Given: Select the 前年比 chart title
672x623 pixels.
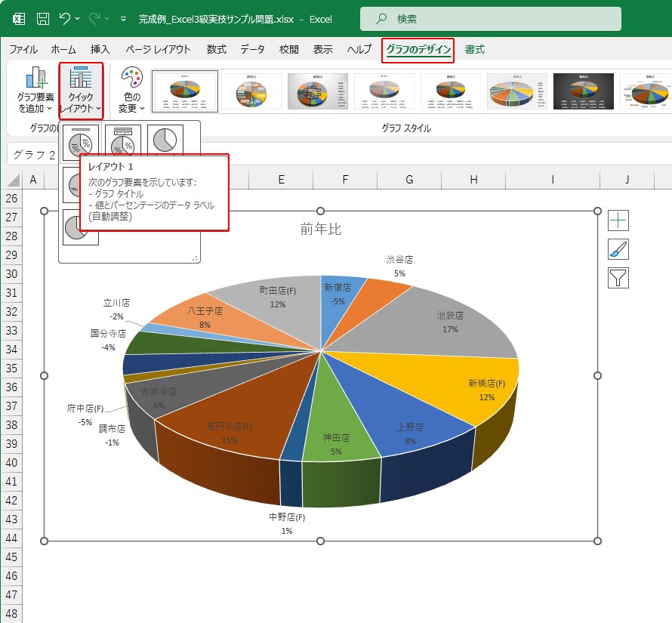Looking at the screenshot, I should [x=321, y=229].
